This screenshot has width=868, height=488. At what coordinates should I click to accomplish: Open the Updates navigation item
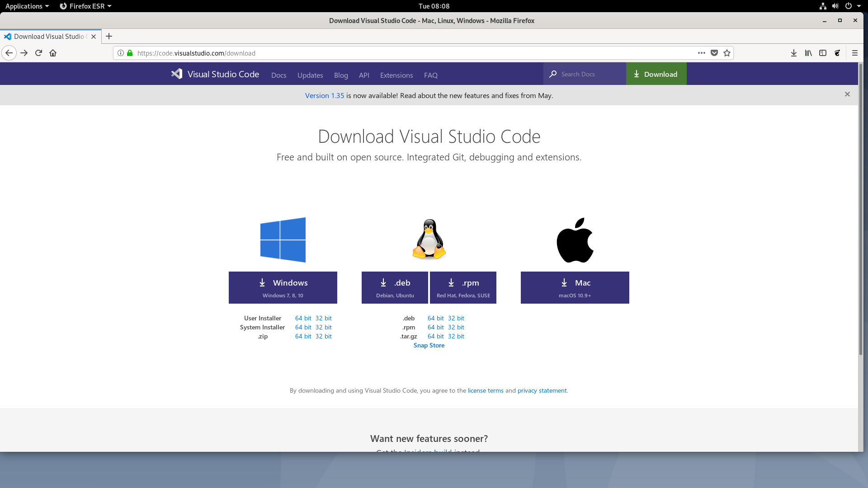coord(310,75)
